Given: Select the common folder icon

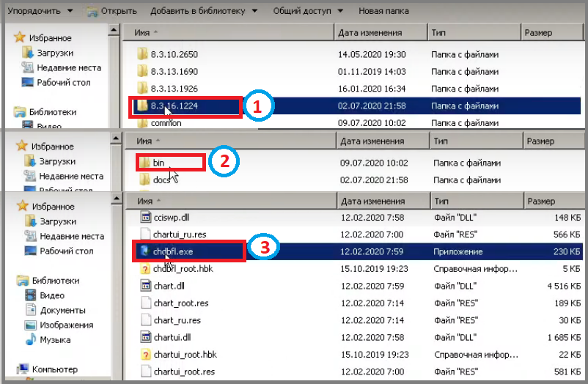Looking at the screenshot, I should point(142,123).
